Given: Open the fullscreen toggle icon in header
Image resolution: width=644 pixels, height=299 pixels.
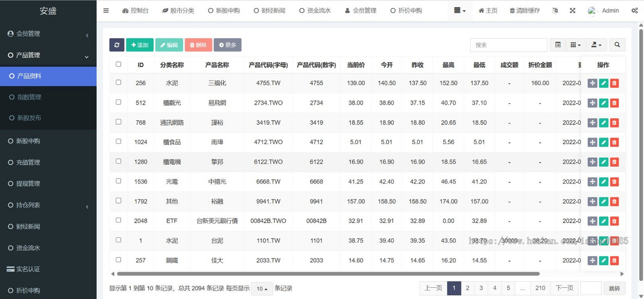Looking at the screenshot, I should (573, 10).
